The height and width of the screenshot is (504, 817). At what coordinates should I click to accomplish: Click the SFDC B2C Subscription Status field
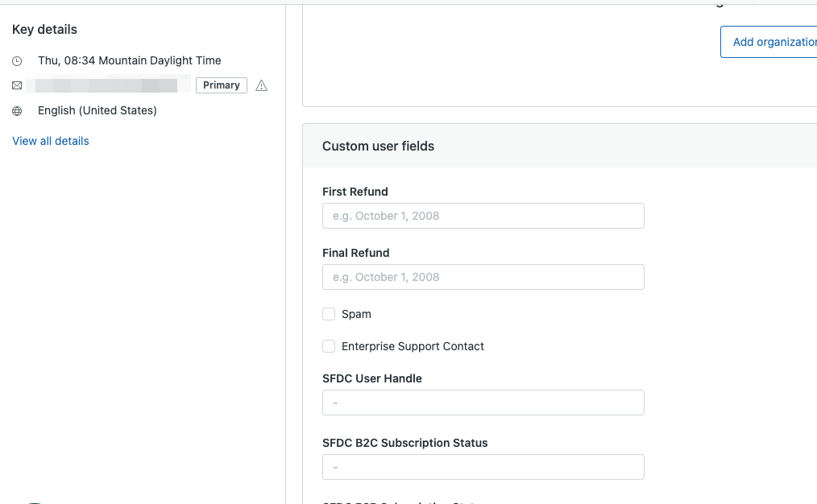tap(483, 467)
